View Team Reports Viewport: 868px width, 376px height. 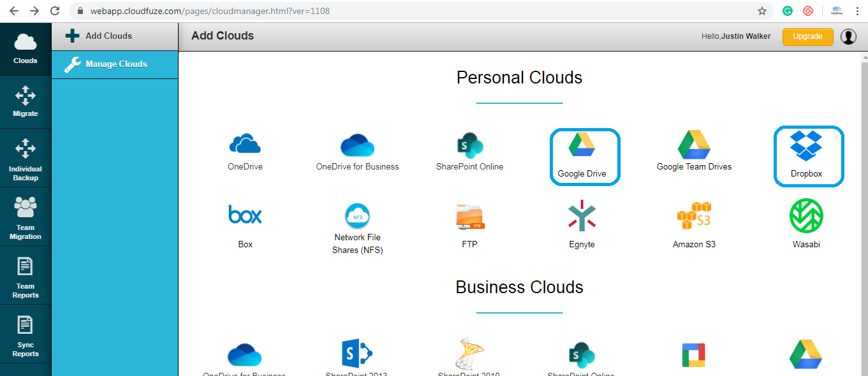26,275
